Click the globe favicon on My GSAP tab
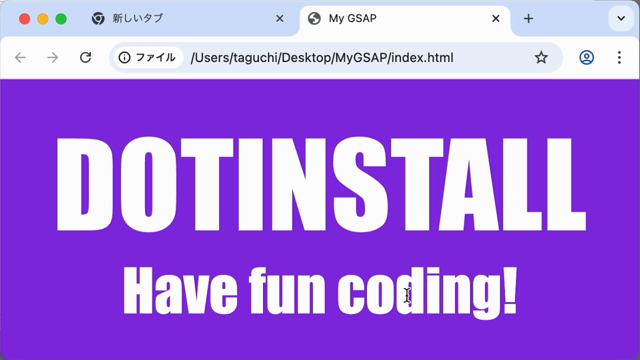The height and width of the screenshot is (360, 640). pos(314,18)
